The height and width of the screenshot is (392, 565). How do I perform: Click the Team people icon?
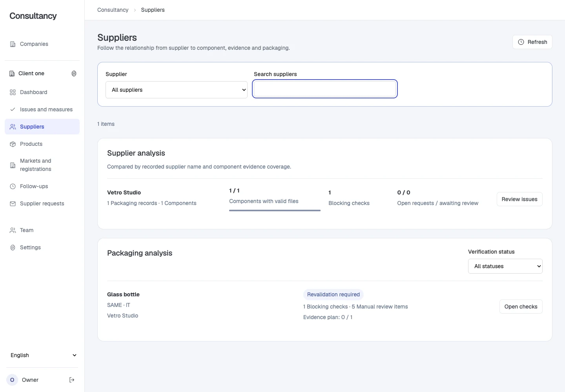(13, 230)
